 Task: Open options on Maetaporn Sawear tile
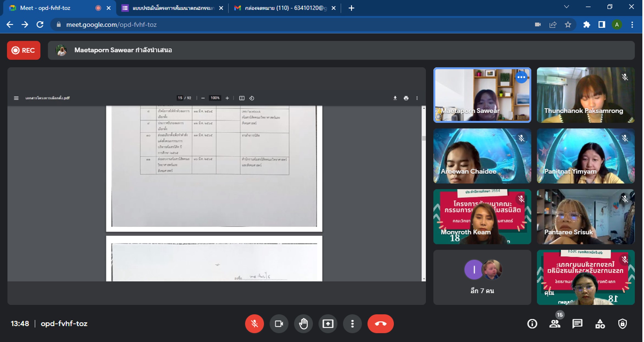point(521,77)
